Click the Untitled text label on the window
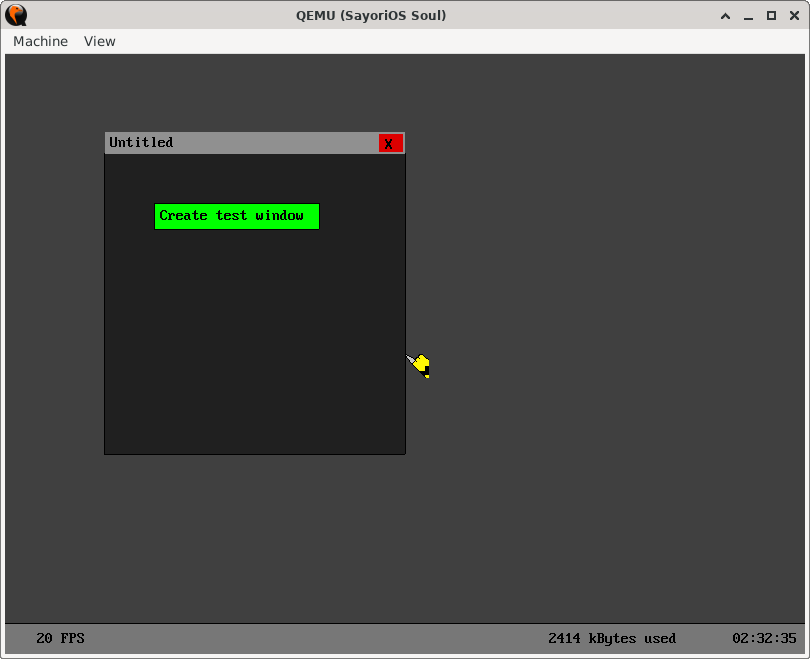 coord(141,142)
